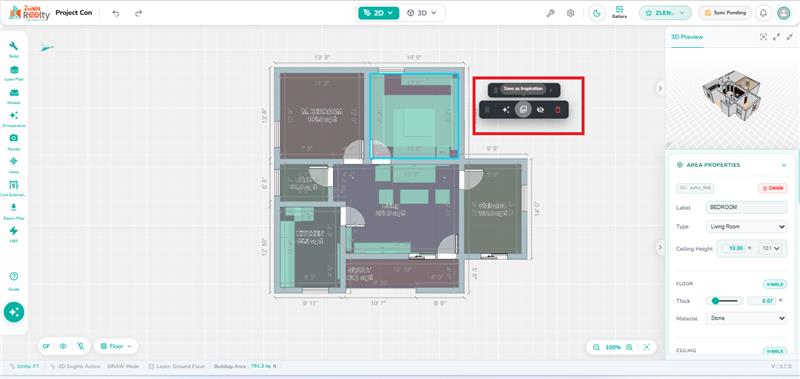Open AI Inspiration from the sidebar
The width and height of the screenshot is (800, 379).
14,119
